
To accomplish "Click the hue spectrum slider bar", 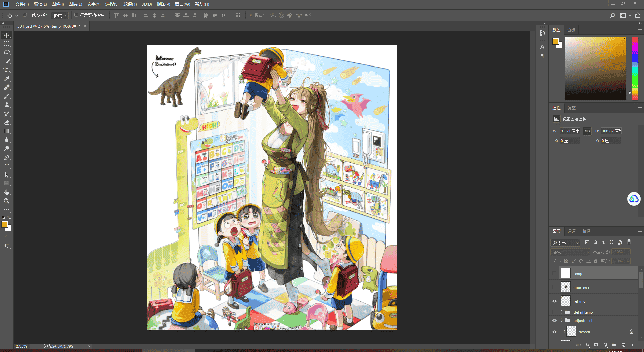I will [x=635, y=69].
